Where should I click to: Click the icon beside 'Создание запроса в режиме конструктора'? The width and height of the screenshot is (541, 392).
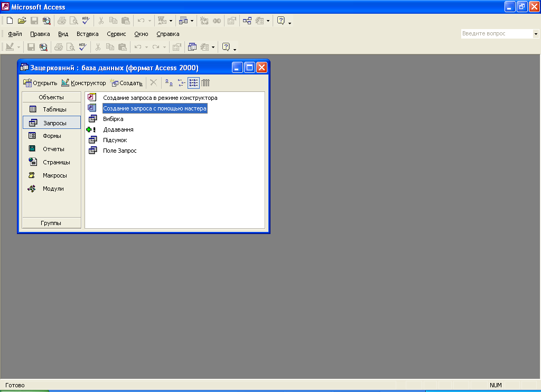tap(92, 98)
